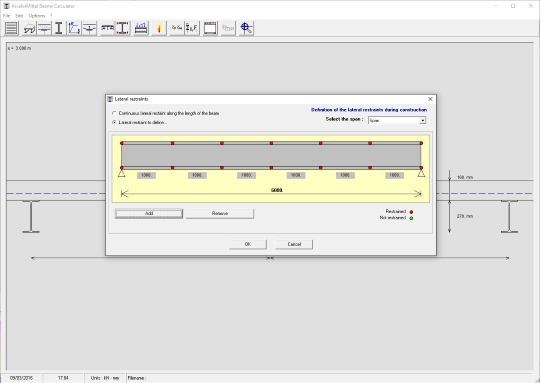This screenshot has width=540, height=383.
Task: Open the Options menu
Action: (37, 16)
